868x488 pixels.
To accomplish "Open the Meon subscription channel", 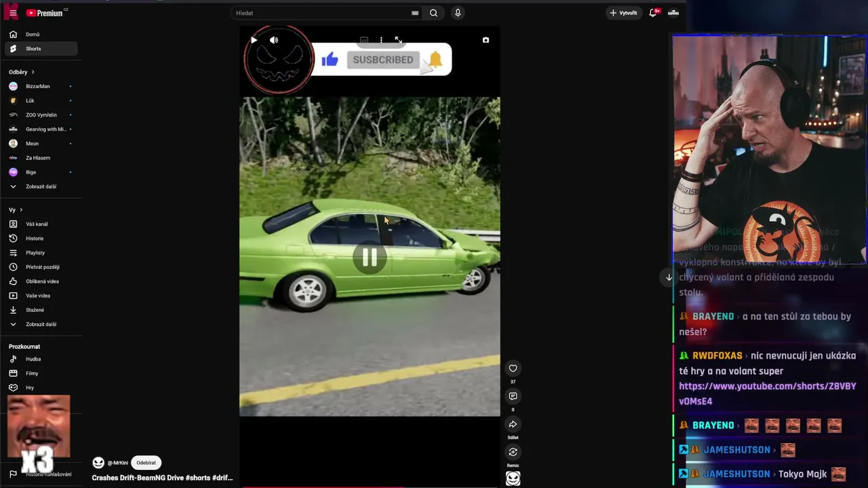I will pyautogui.click(x=41, y=144).
